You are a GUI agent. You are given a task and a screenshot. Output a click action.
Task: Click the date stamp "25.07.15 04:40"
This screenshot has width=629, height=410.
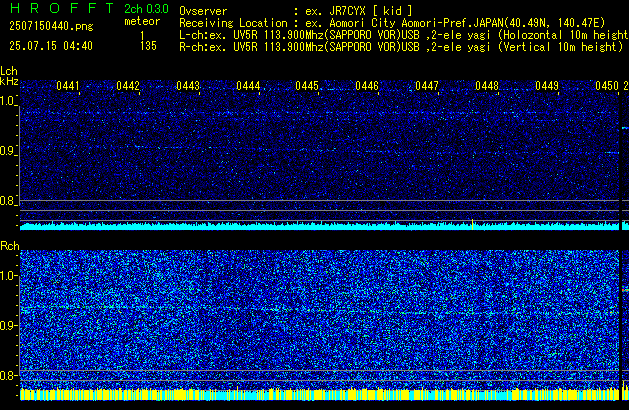(51, 46)
